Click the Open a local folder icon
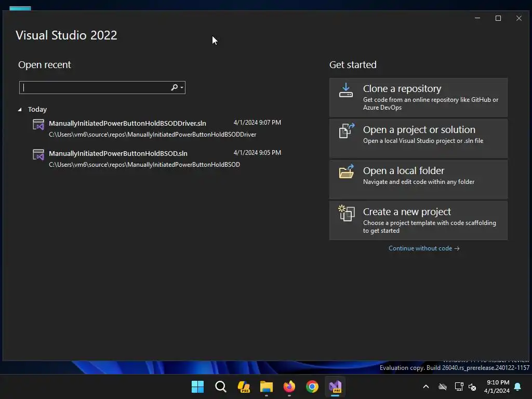This screenshot has width=532, height=399. (x=347, y=171)
